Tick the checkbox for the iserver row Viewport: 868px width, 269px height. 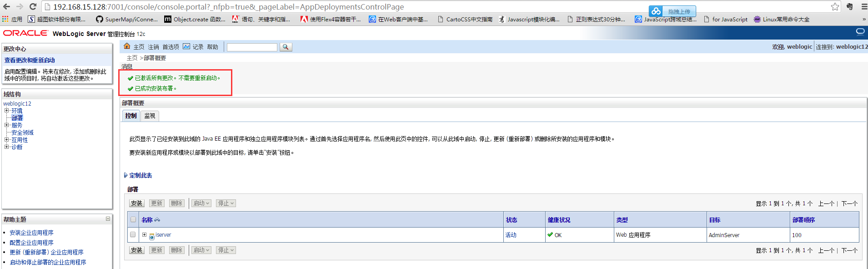(133, 234)
